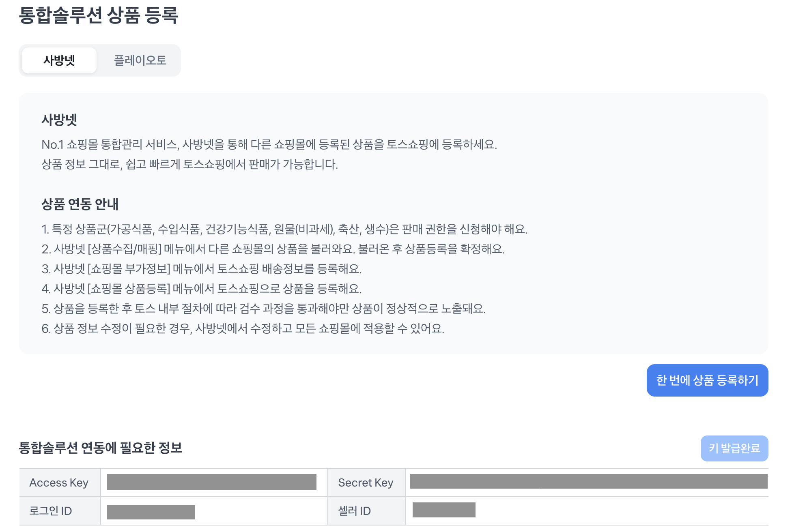Click the 로그인 ID value field
Screen dimensions: 792x532
tap(151, 512)
